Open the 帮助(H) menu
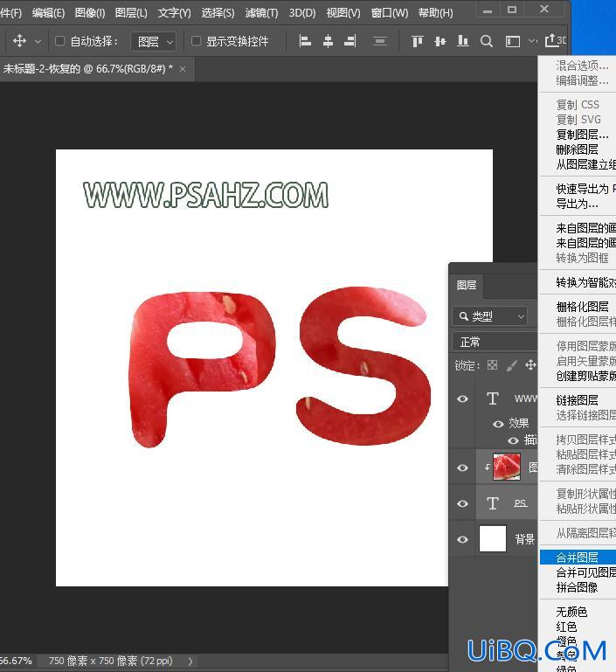616x672 pixels. click(436, 13)
